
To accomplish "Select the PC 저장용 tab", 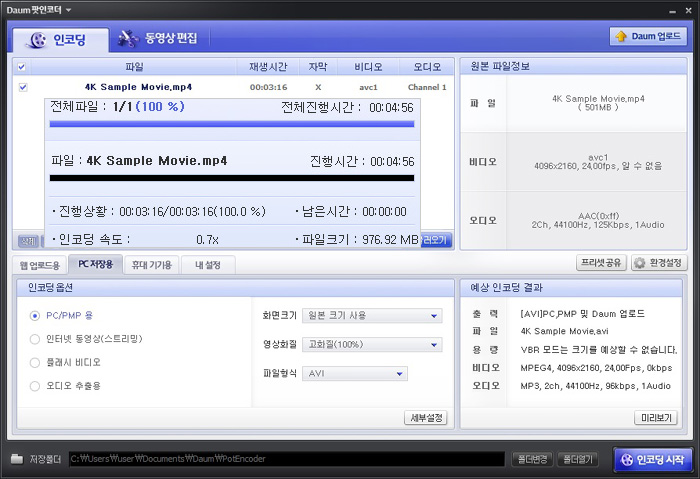I will [96, 264].
